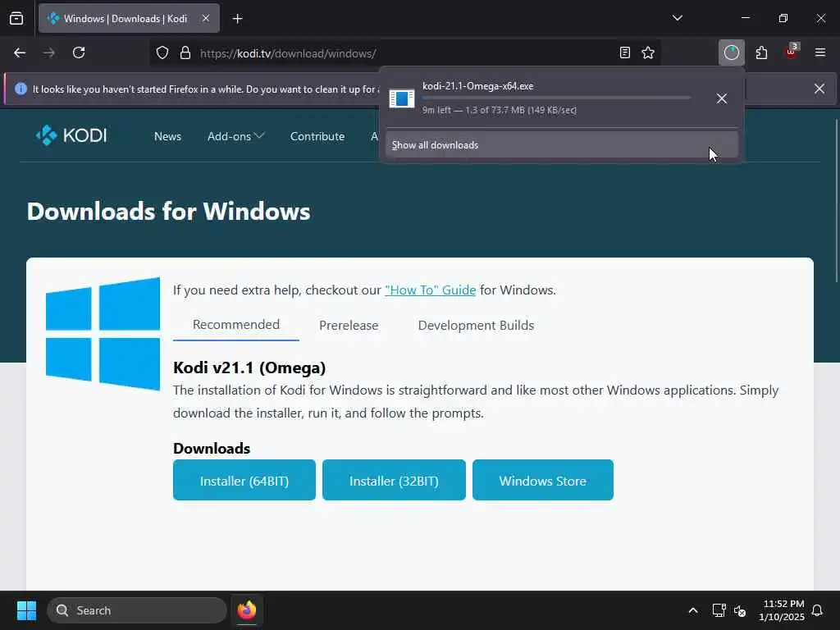Switch to the Prerelease tab

click(349, 325)
